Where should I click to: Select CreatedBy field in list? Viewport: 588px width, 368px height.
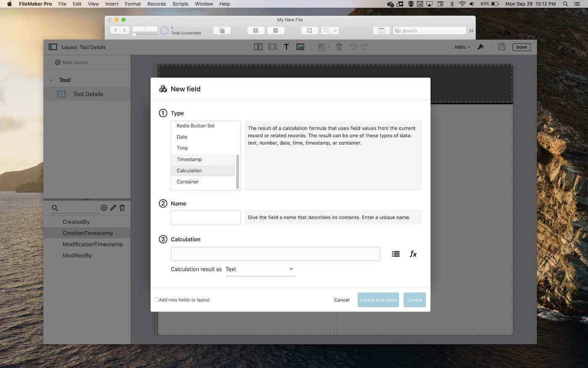point(87,222)
